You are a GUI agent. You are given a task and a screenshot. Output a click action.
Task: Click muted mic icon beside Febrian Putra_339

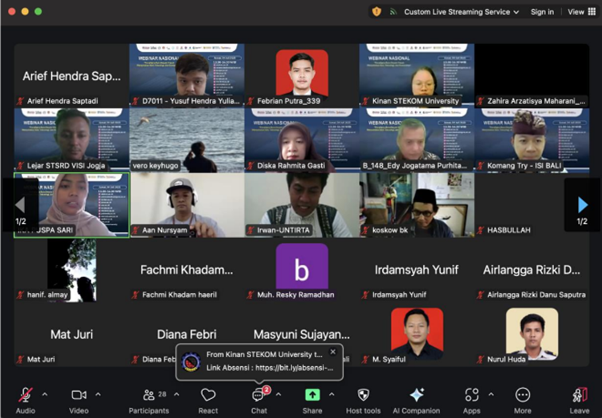tap(250, 101)
